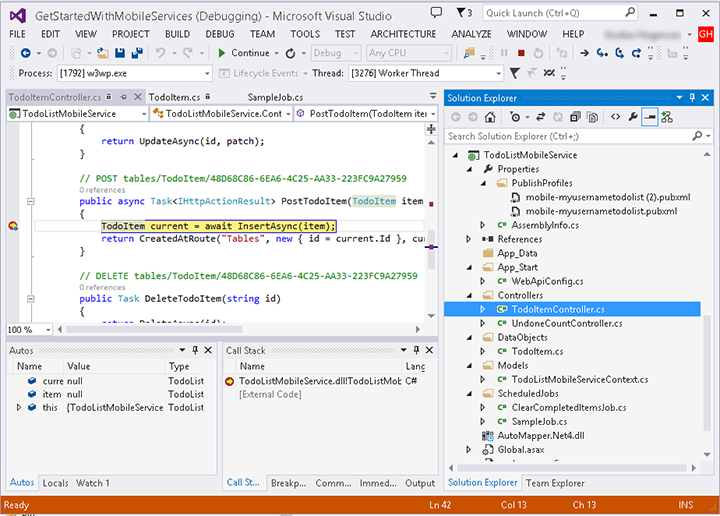The width and height of the screenshot is (720, 516).
Task: Collapse the Controllers folder
Action: [x=469, y=295]
